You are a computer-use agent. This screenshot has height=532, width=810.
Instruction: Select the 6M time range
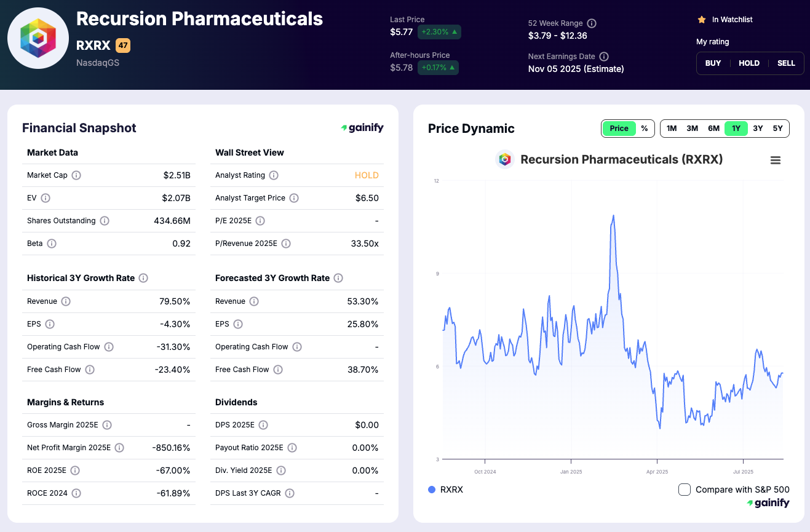coord(713,129)
